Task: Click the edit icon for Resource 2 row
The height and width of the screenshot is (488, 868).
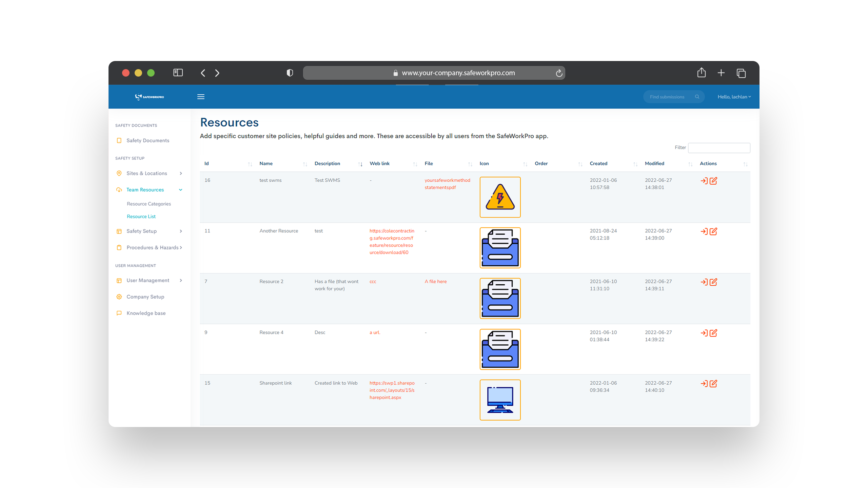Action: (713, 282)
